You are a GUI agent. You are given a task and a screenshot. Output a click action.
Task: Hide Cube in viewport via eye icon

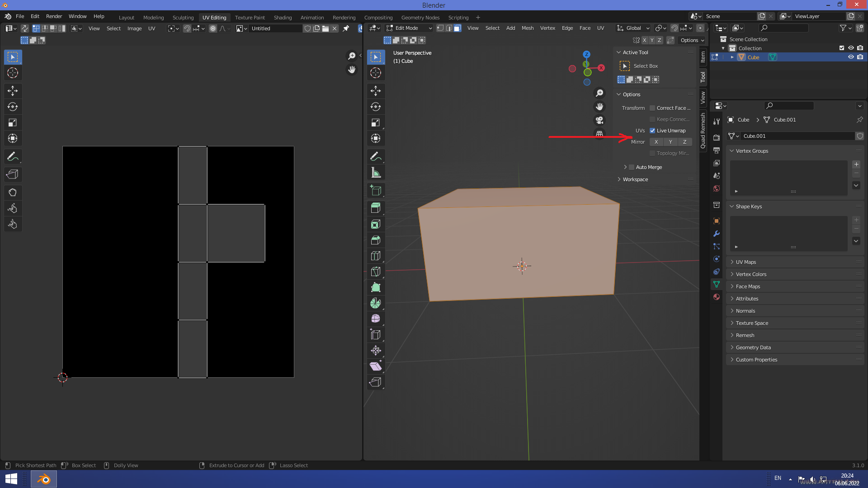coord(851,57)
